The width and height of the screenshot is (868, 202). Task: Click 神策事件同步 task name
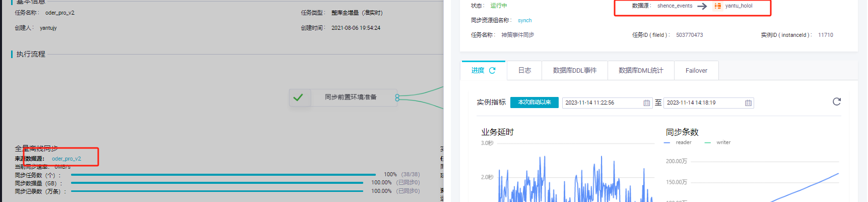click(517, 35)
